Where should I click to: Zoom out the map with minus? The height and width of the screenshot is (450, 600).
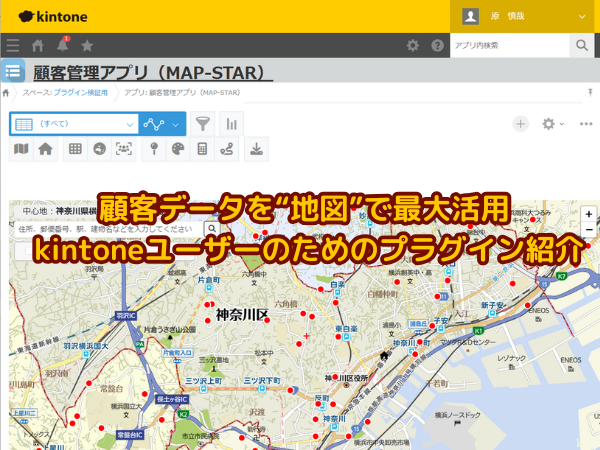pyautogui.click(x=589, y=230)
